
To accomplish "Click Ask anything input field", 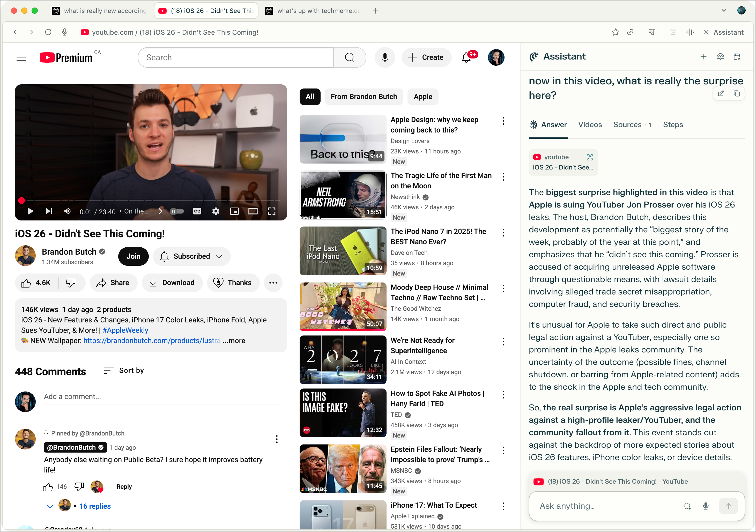I will pos(606,506).
